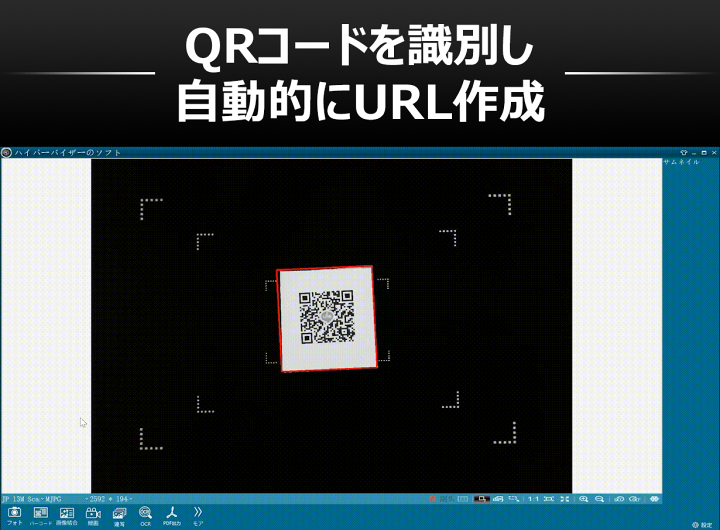Screen dimensions: 720x530
Task: Click the last icon on the status toolbar
Action: click(654, 499)
